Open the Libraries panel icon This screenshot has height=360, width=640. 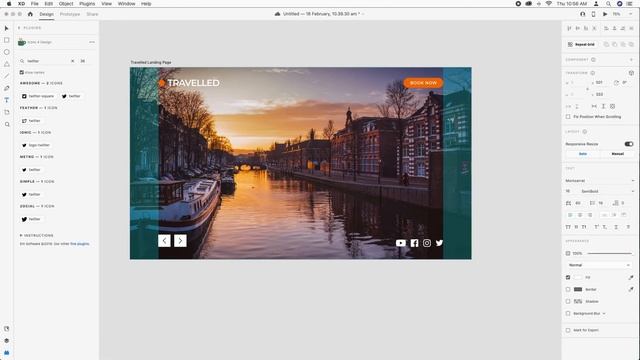coord(7,329)
